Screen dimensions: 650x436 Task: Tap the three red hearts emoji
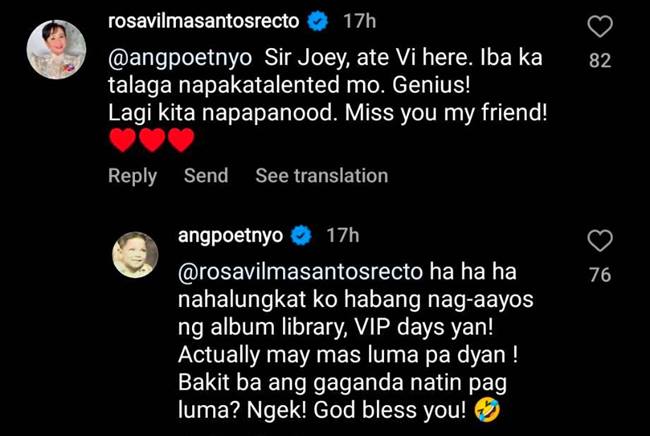(x=151, y=140)
